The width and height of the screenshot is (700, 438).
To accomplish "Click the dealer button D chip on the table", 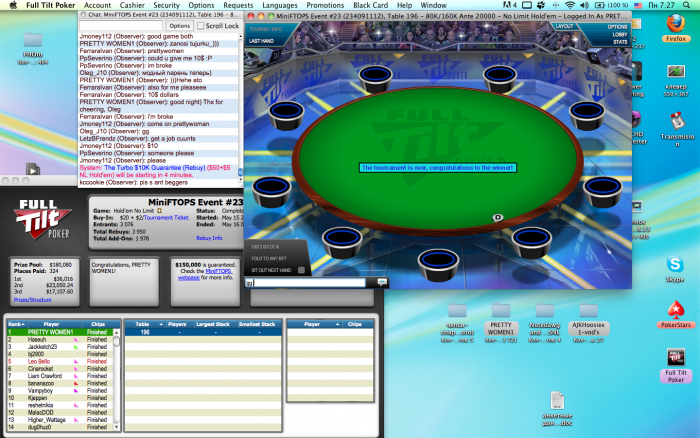I will tap(498, 217).
